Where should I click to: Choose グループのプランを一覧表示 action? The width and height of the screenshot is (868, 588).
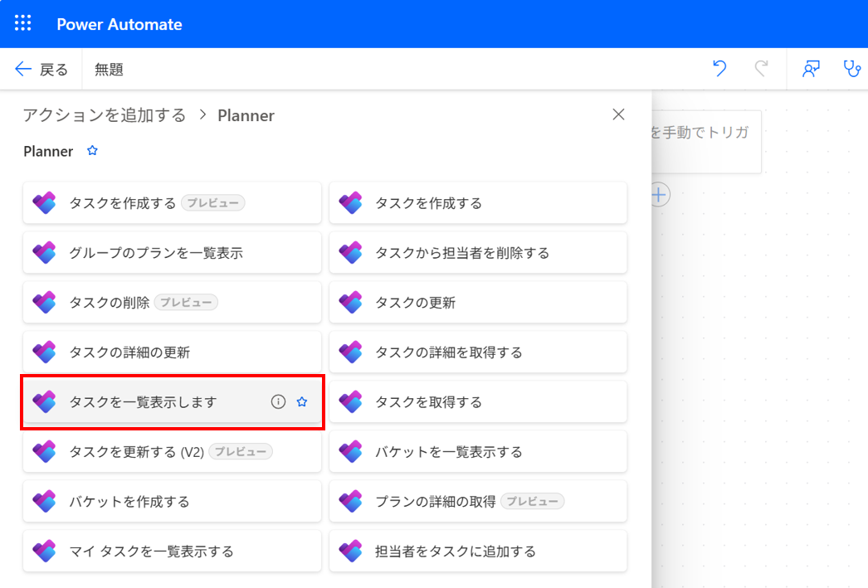click(x=172, y=253)
